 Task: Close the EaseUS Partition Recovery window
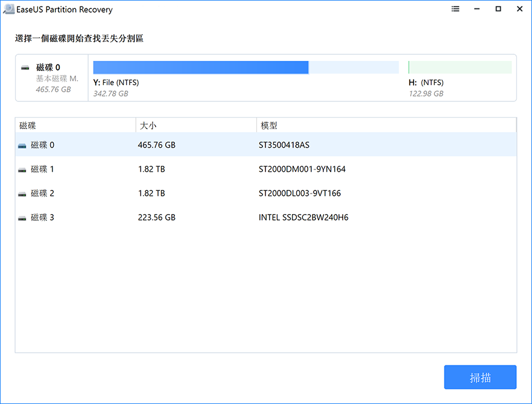(x=519, y=10)
